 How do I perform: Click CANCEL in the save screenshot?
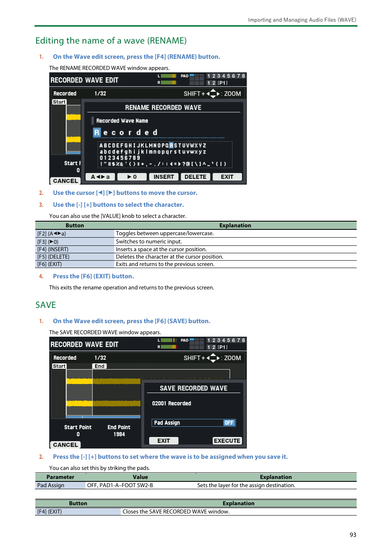65,445
